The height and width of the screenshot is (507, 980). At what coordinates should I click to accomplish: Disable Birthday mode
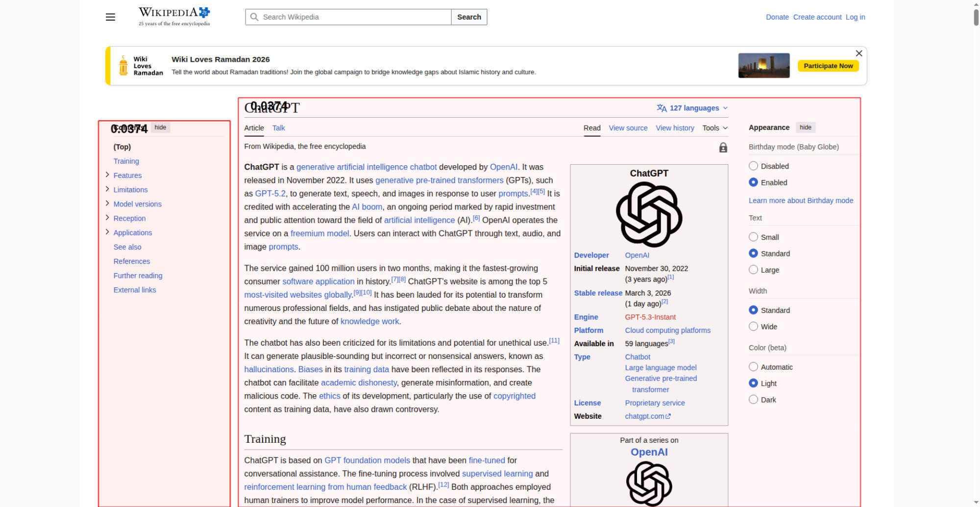[753, 166]
